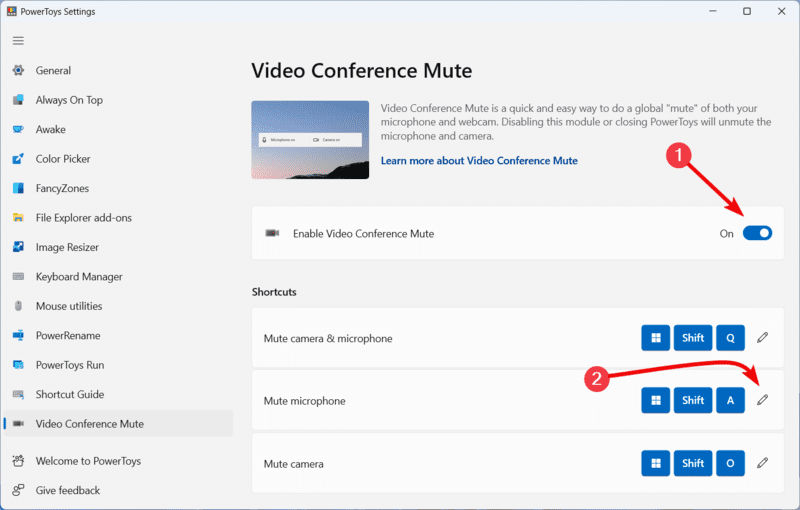Click the Shift key in Mute microphone row
Image resolution: width=800 pixels, height=510 pixels.
click(693, 400)
